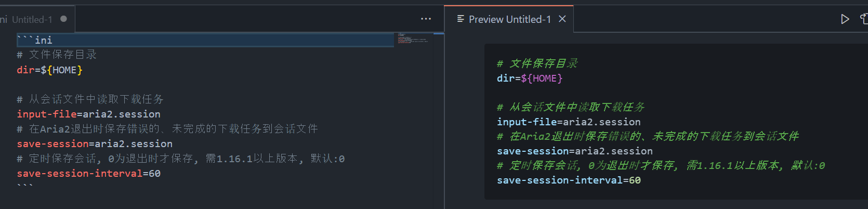Click the editor line dir=${HOME}
Viewport: 868px width, 209px height.
49,70
